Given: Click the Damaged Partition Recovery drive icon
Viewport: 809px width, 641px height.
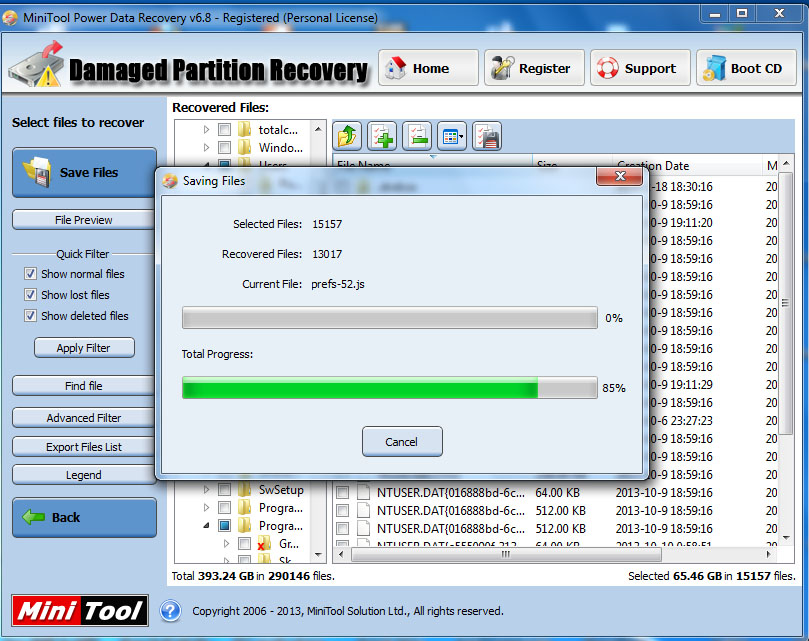Looking at the screenshot, I should (x=37, y=65).
